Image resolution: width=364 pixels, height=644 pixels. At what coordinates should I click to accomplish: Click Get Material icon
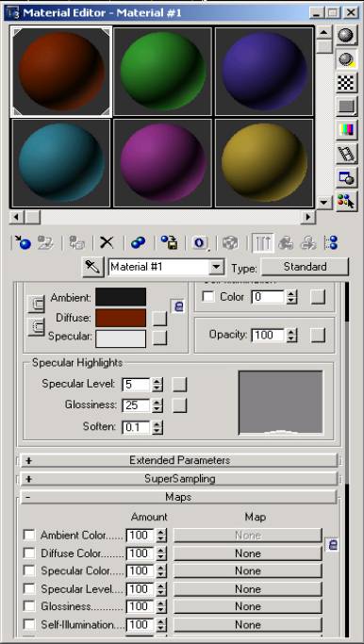coord(23,242)
